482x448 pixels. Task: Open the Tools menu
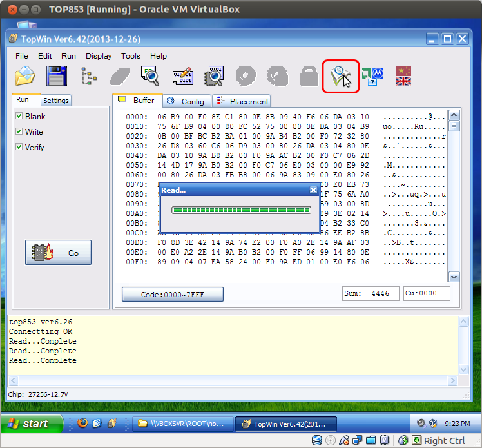coord(131,56)
